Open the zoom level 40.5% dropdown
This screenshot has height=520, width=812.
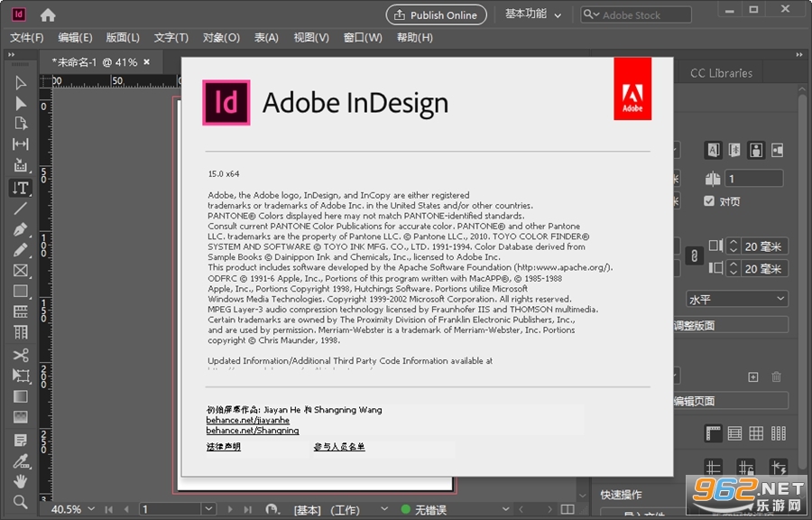91,510
